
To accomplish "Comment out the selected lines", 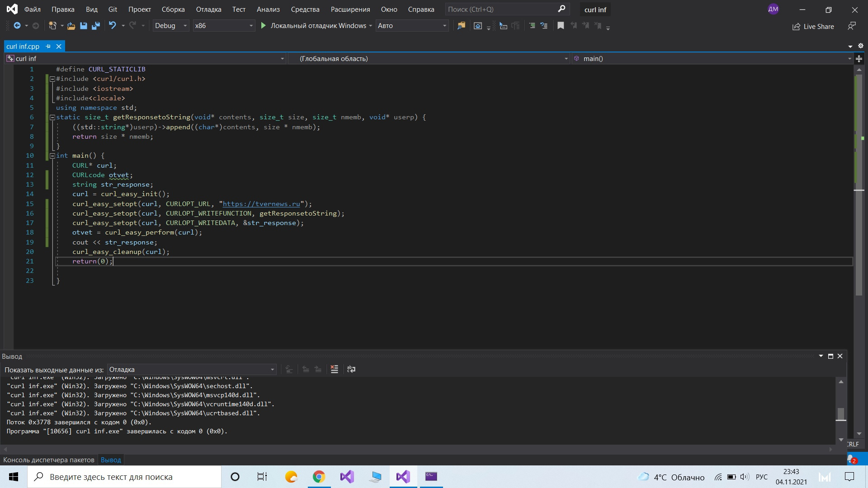I will [532, 26].
